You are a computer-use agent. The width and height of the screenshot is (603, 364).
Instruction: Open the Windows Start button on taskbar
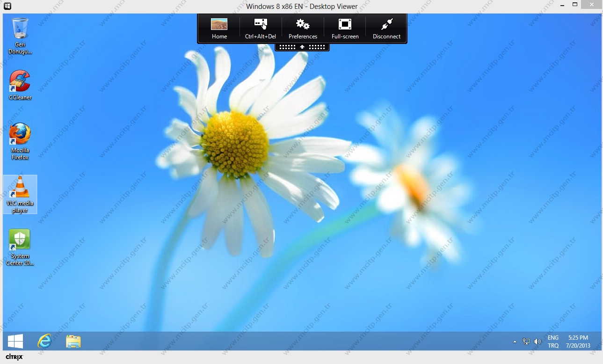[15, 342]
